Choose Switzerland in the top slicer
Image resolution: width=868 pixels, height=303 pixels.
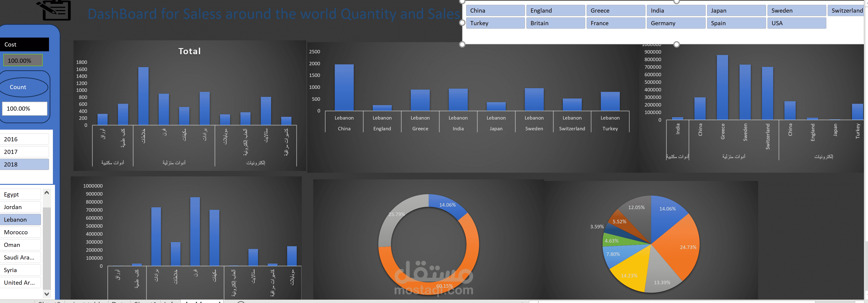point(846,11)
